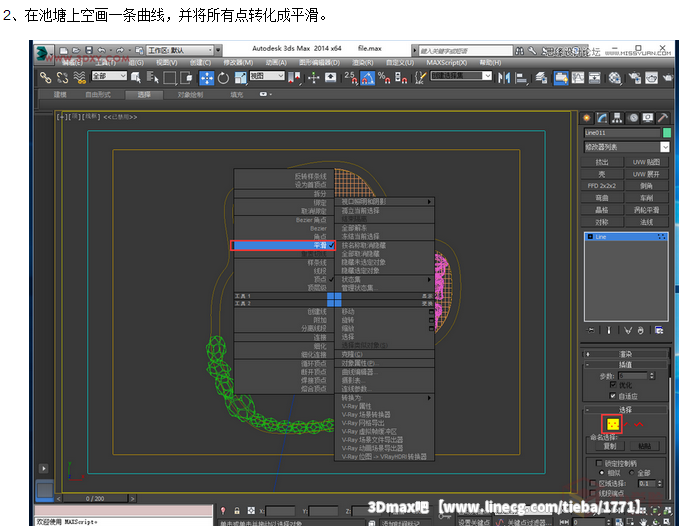
Task: Open the Create command panel tab
Action: (x=587, y=118)
